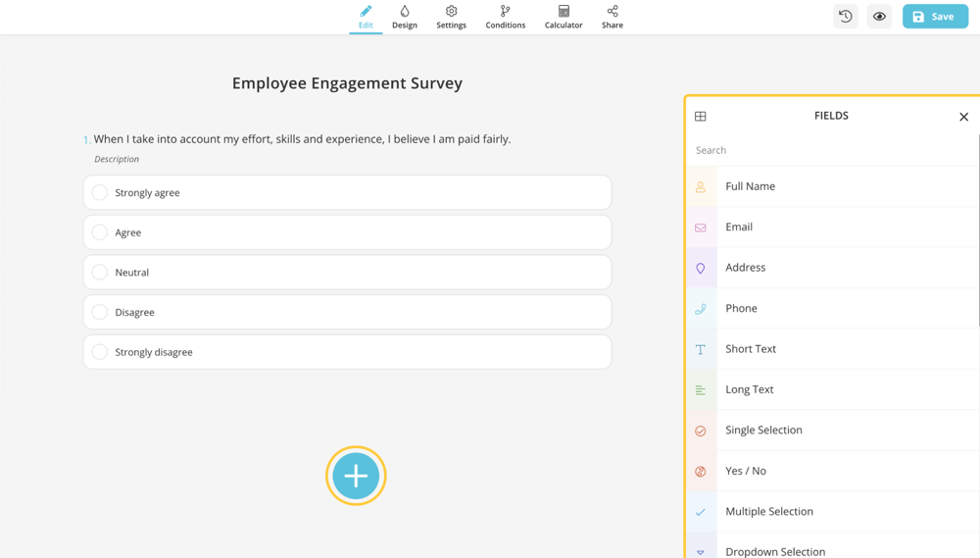Select the Strongly disagree radio option

click(x=100, y=352)
